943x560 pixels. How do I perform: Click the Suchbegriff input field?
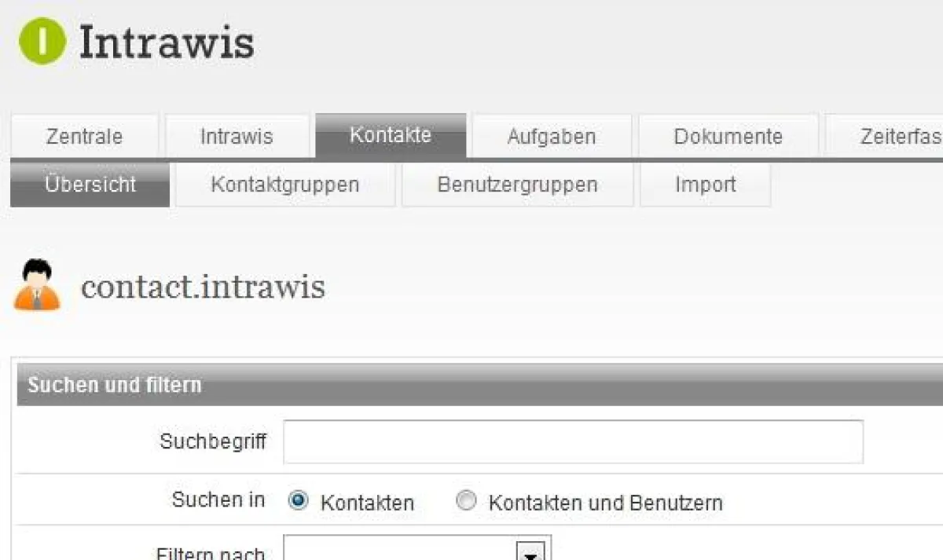(574, 441)
